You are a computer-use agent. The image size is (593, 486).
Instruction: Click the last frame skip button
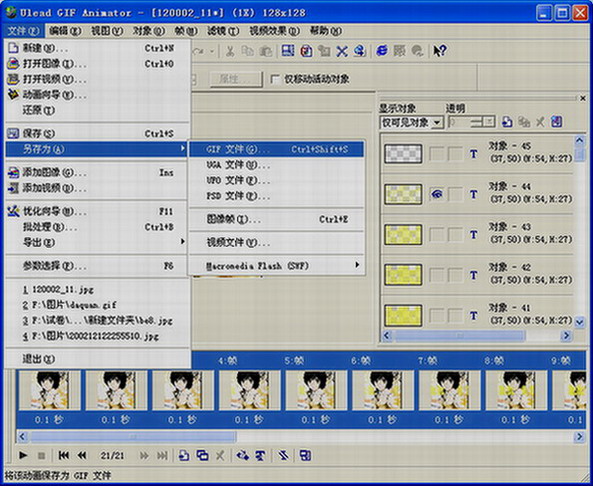point(162,455)
